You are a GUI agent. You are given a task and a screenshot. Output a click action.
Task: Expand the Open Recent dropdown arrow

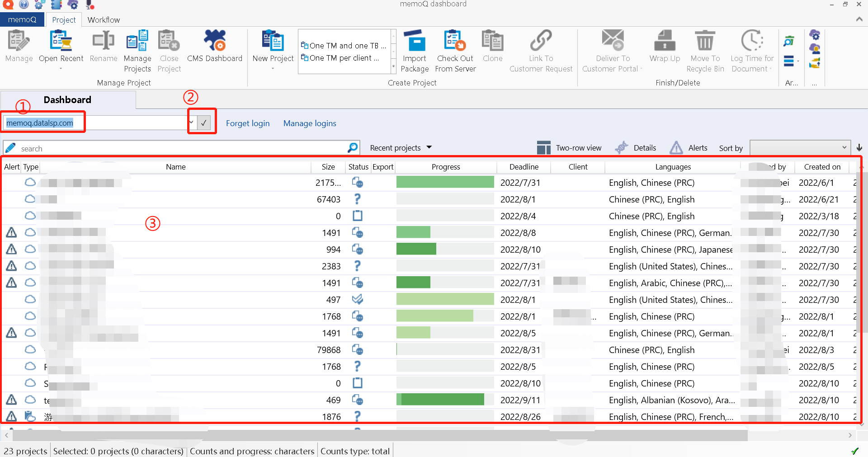(x=61, y=69)
